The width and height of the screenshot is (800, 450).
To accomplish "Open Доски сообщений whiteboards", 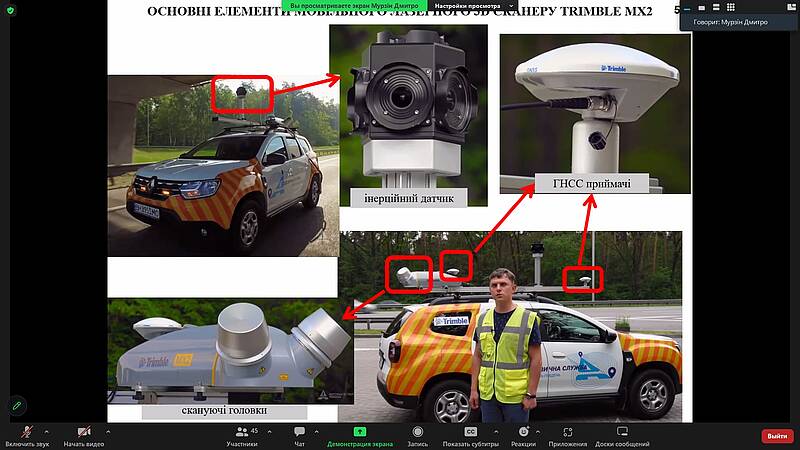I will [x=622, y=436].
